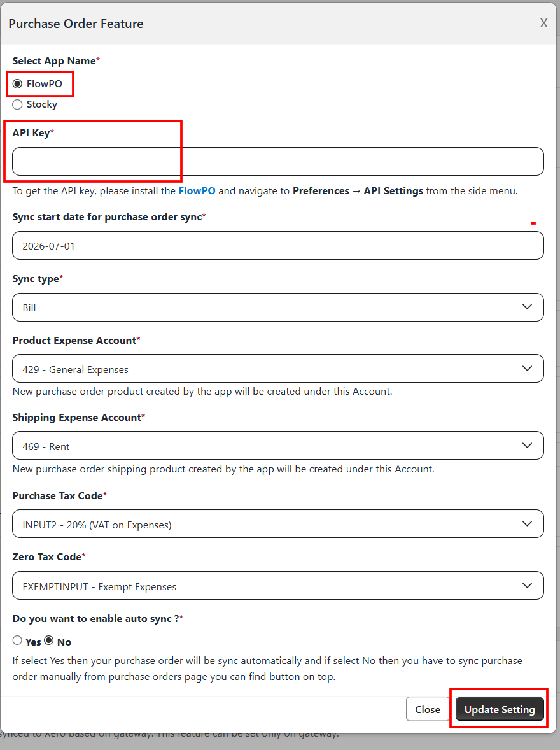This screenshot has height=750, width=560.
Task: Dismiss the dialog with the X icon
Action: [x=543, y=23]
